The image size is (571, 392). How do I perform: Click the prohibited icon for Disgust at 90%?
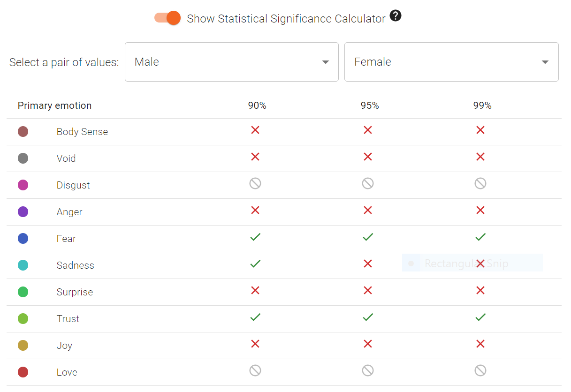coord(255,183)
